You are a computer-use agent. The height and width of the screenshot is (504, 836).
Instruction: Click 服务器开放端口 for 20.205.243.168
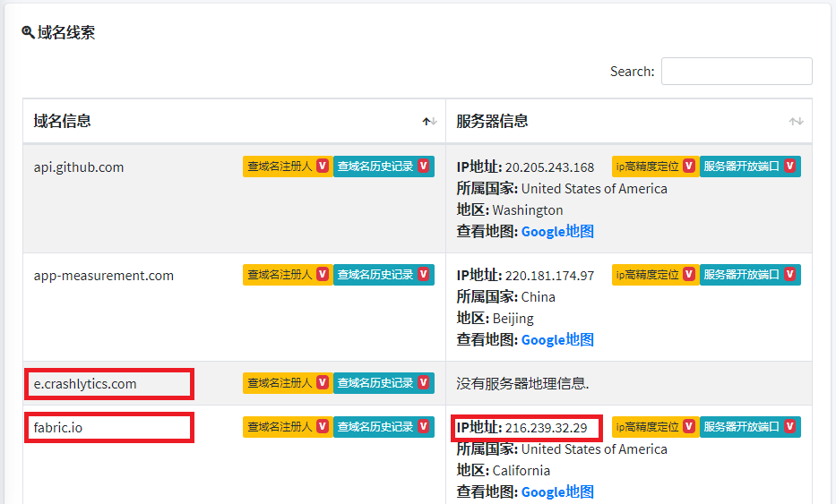click(x=750, y=167)
